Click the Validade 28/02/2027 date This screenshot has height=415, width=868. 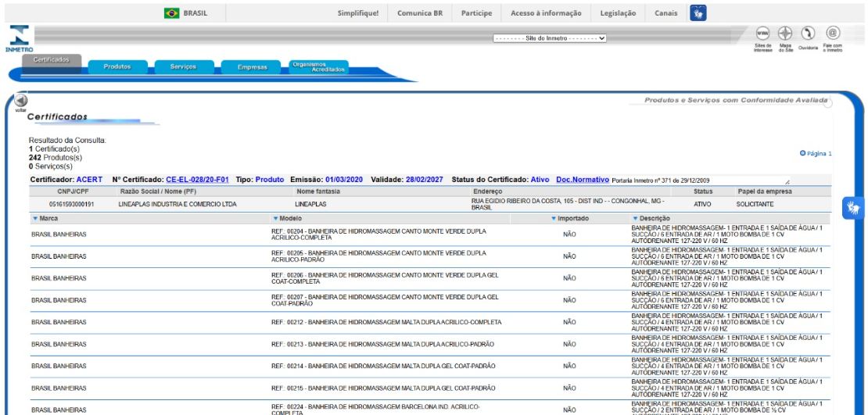tap(424, 180)
